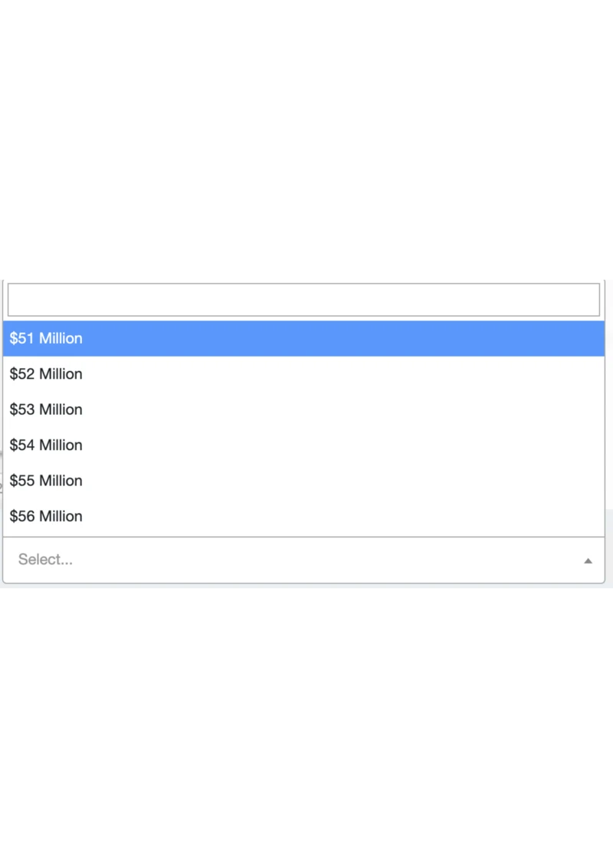
Task: Select the highlighted $51 Million option
Action: (46, 338)
